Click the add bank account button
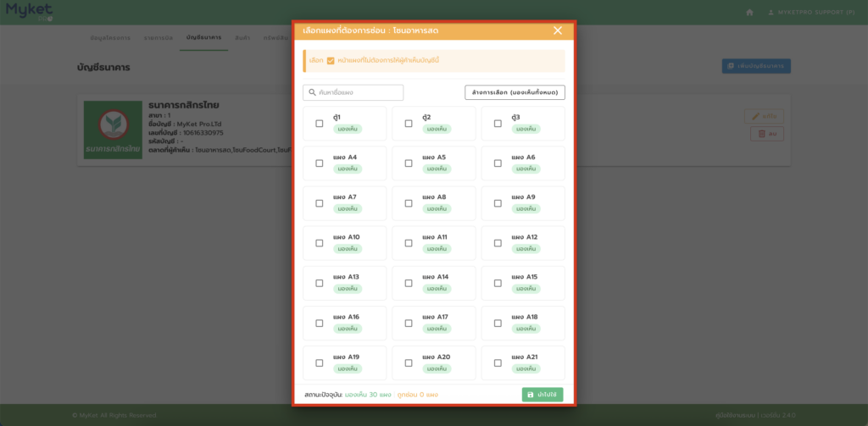Image resolution: width=868 pixels, height=426 pixels. point(756,66)
